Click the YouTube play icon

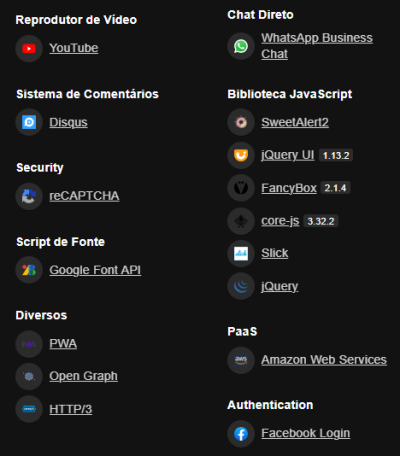29,49
